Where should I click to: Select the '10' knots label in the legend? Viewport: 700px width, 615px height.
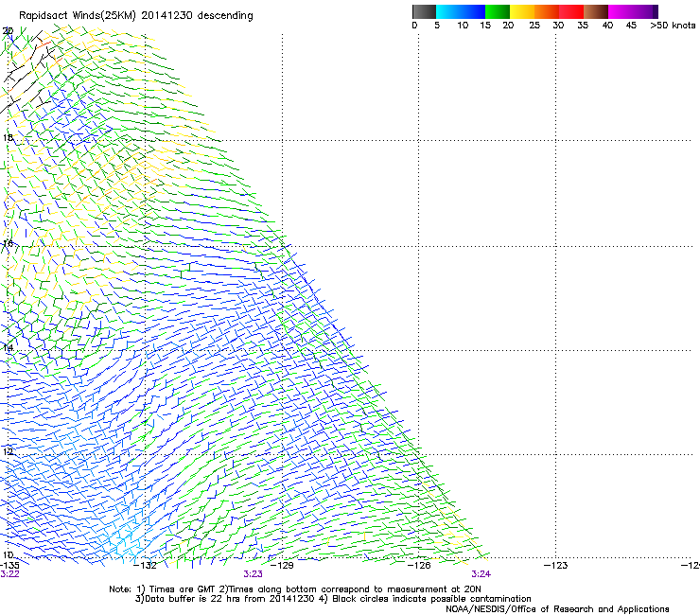(463, 26)
